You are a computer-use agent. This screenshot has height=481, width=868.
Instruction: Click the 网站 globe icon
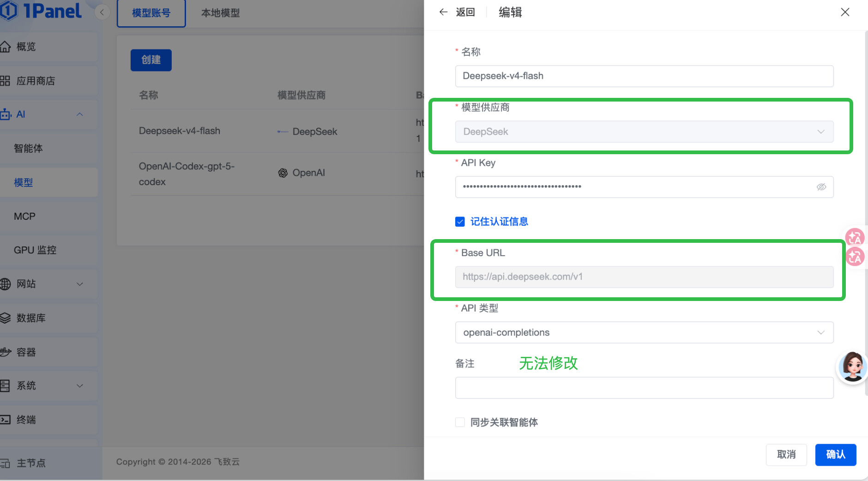click(5, 284)
